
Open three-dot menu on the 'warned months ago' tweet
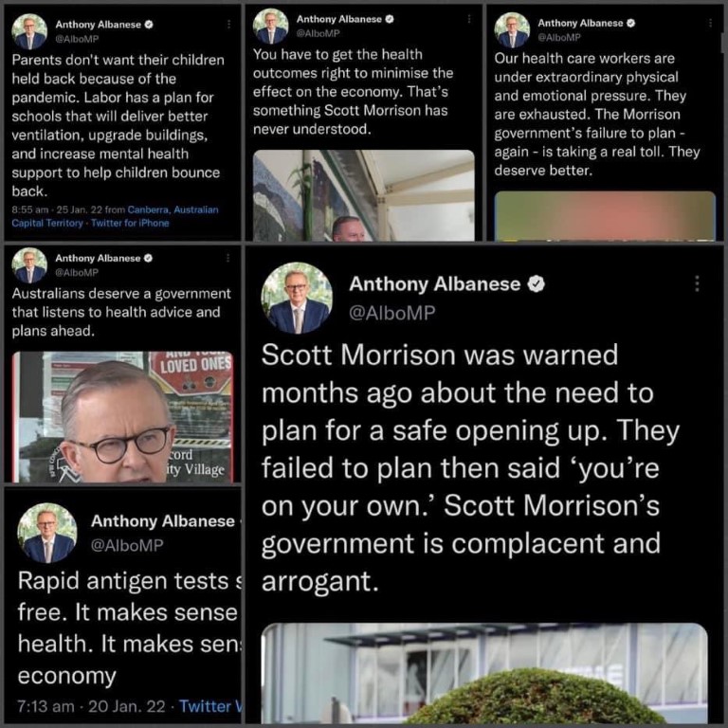(x=697, y=283)
